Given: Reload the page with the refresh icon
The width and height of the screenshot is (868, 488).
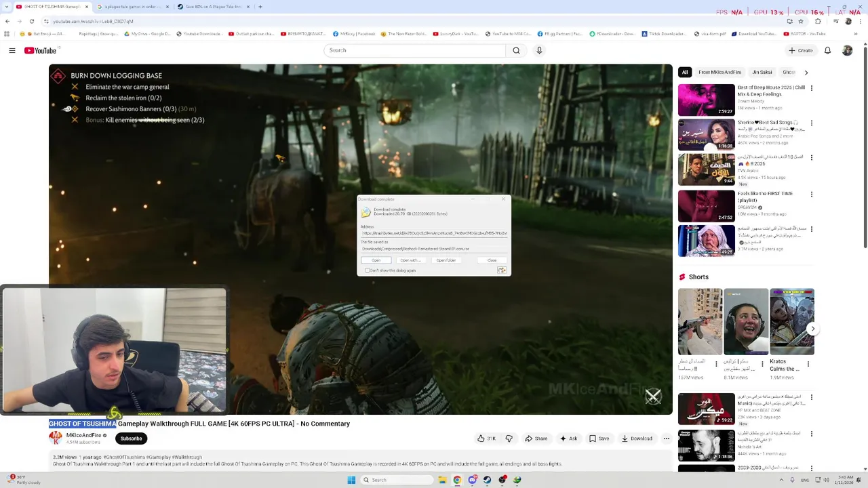Looking at the screenshot, I should (31, 21).
